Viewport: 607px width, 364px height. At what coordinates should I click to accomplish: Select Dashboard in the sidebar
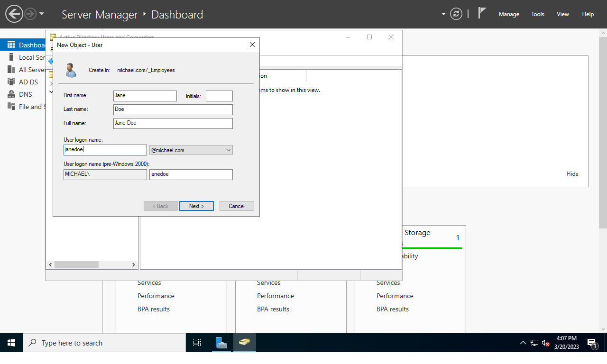[23, 45]
